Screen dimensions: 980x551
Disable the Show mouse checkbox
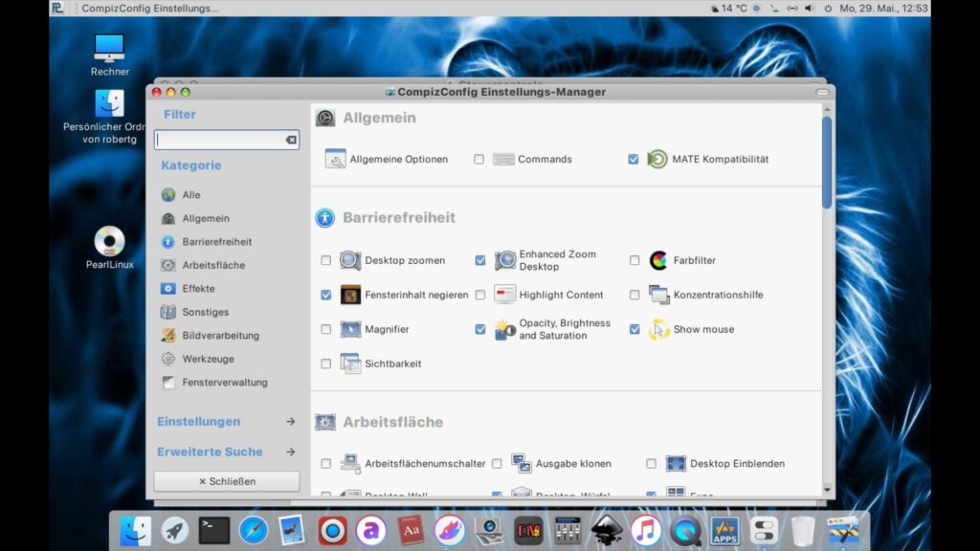[635, 329]
